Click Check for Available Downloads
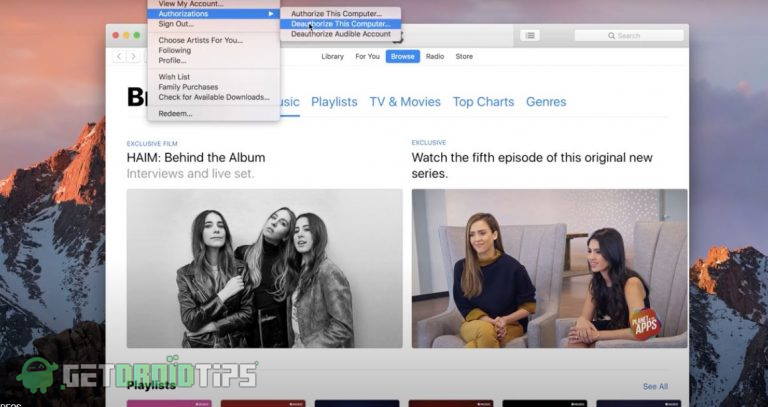This screenshot has width=768, height=407. (x=214, y=97)
